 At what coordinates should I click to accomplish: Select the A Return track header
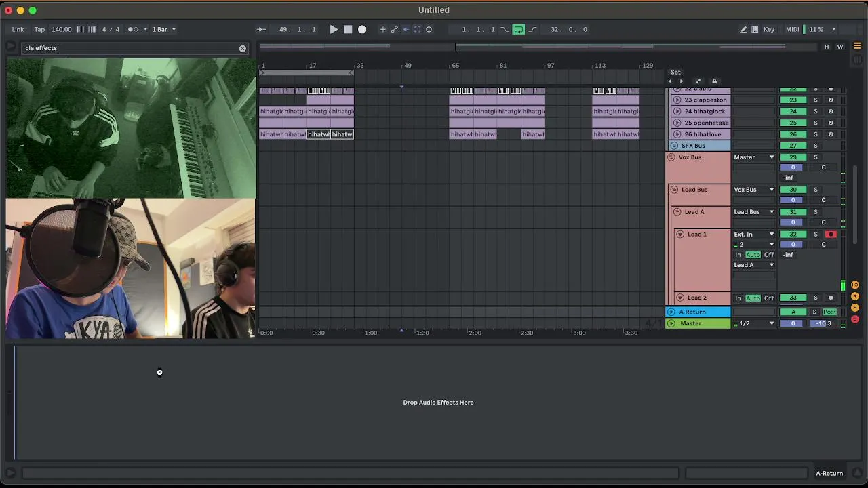click(698, 312)
